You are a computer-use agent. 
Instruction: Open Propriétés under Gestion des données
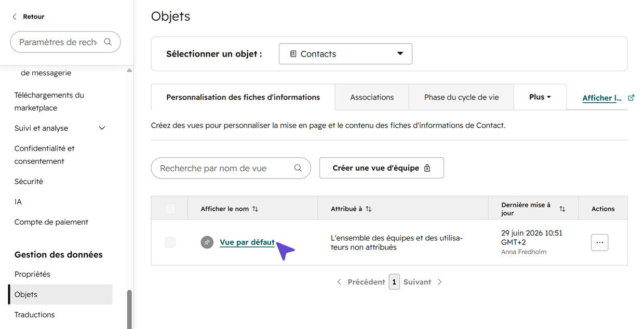pyautogui.click(x=32, y=275)
